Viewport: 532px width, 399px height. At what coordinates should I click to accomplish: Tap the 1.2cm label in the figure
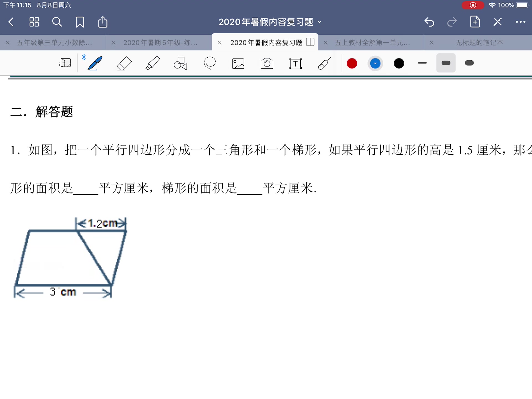pos(103,223)
